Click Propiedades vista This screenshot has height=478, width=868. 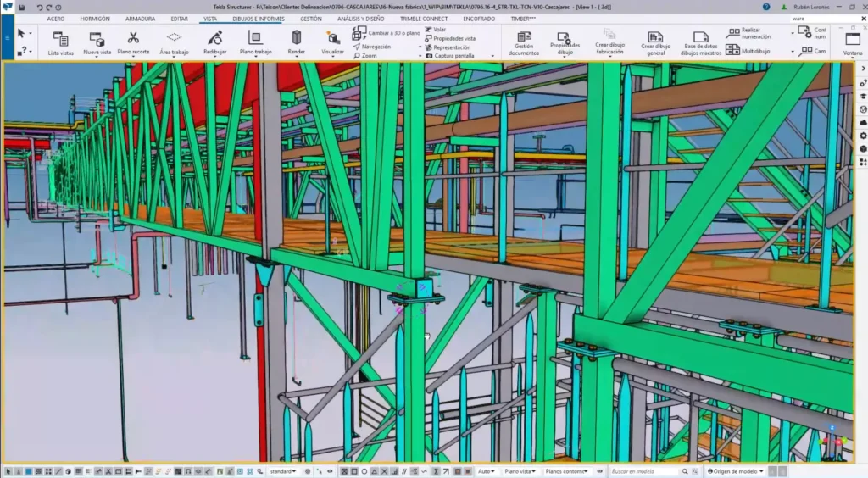click(x=450, y=38)
